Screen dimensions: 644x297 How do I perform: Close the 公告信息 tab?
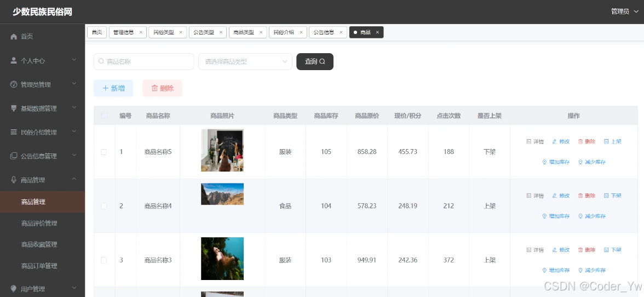point(341,32)
